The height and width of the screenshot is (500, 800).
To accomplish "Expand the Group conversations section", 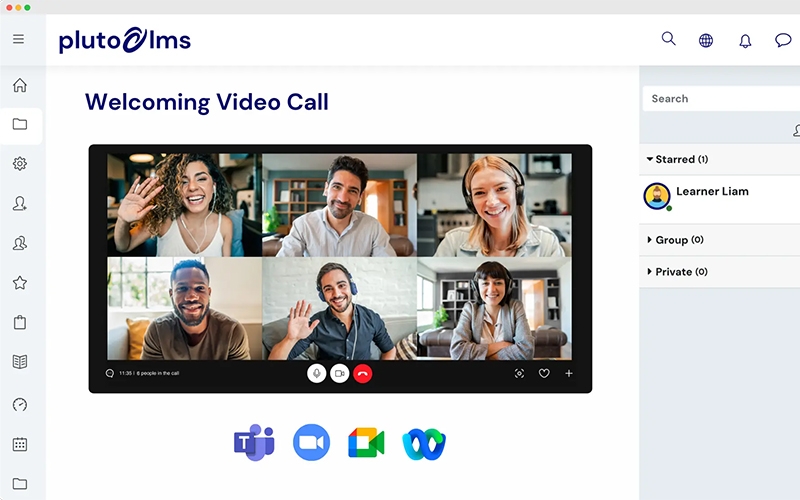I will [x=719, y=240].
